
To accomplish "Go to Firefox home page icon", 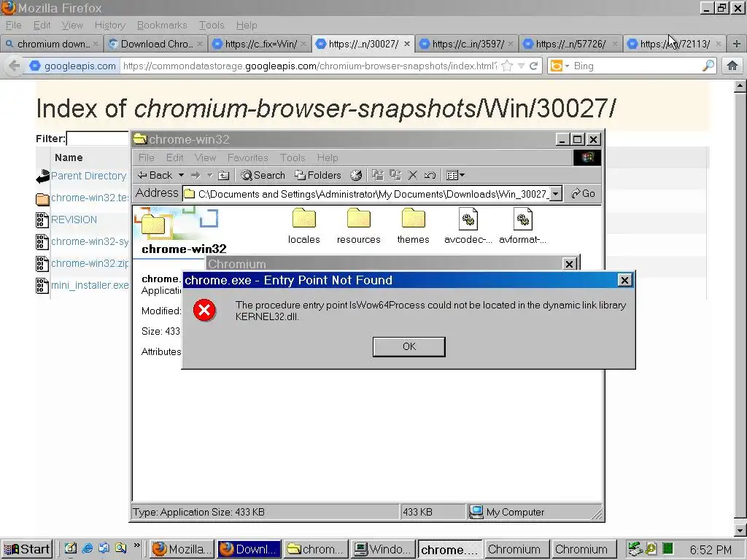I will coord(732,66).
